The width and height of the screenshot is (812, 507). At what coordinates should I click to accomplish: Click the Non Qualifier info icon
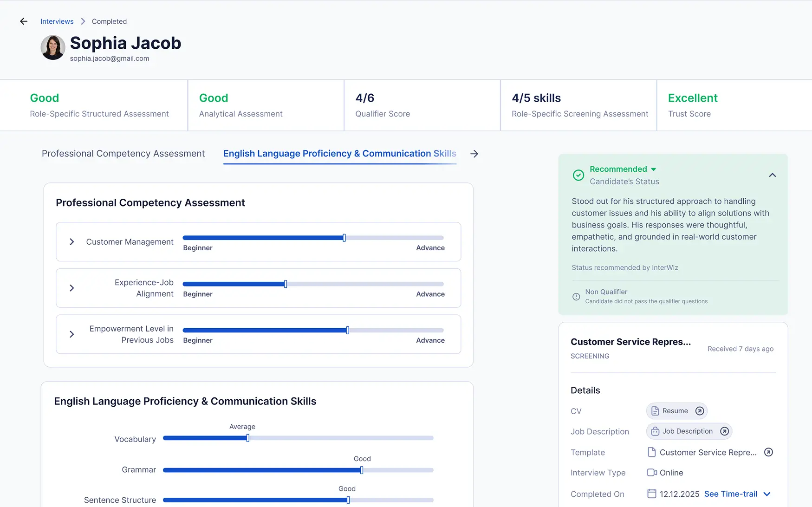coord(576,297)
